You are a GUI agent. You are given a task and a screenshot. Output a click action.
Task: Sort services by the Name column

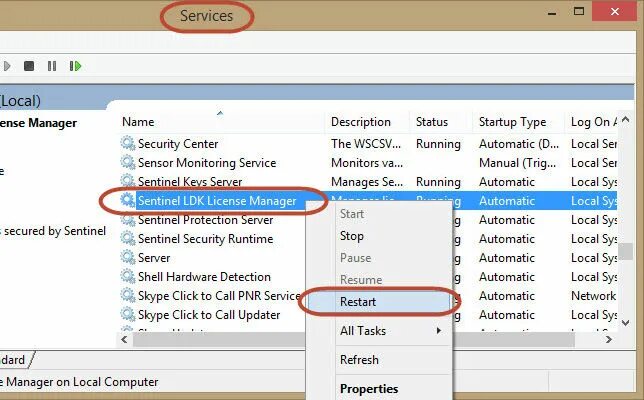tap(220, 122)
